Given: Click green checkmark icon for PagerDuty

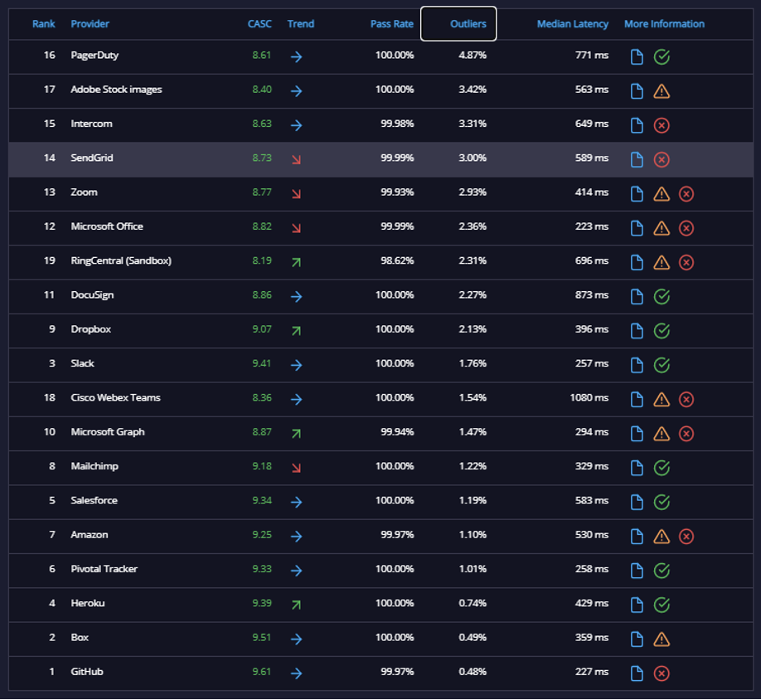Looking at the screenshot, I should pos(662,56).
